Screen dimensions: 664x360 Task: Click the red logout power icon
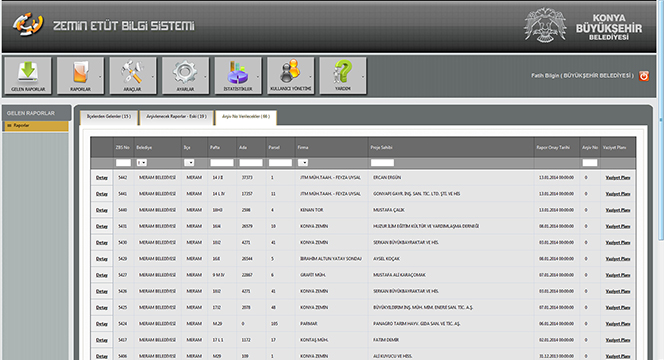pos(644,76)
